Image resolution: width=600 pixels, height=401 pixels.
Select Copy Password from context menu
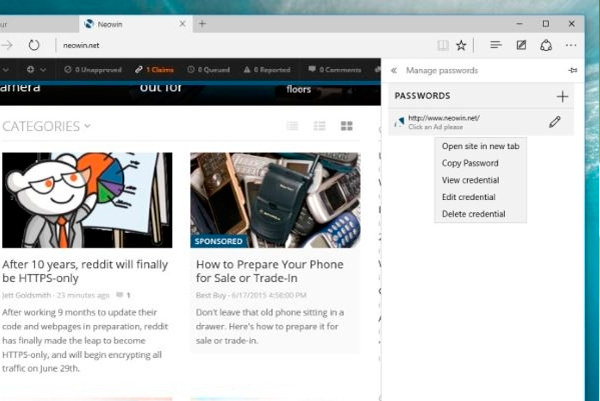point(470,163)
